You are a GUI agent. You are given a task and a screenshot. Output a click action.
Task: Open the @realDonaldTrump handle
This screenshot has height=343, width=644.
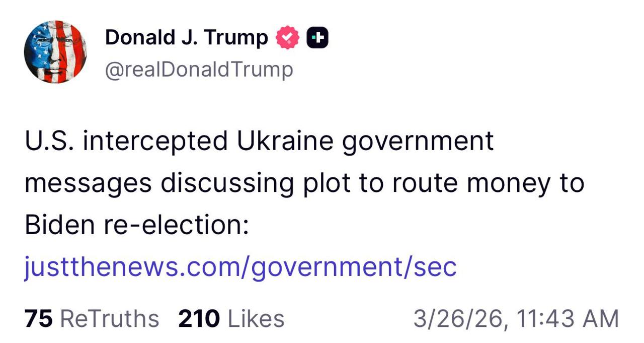(x=198, y=69)
